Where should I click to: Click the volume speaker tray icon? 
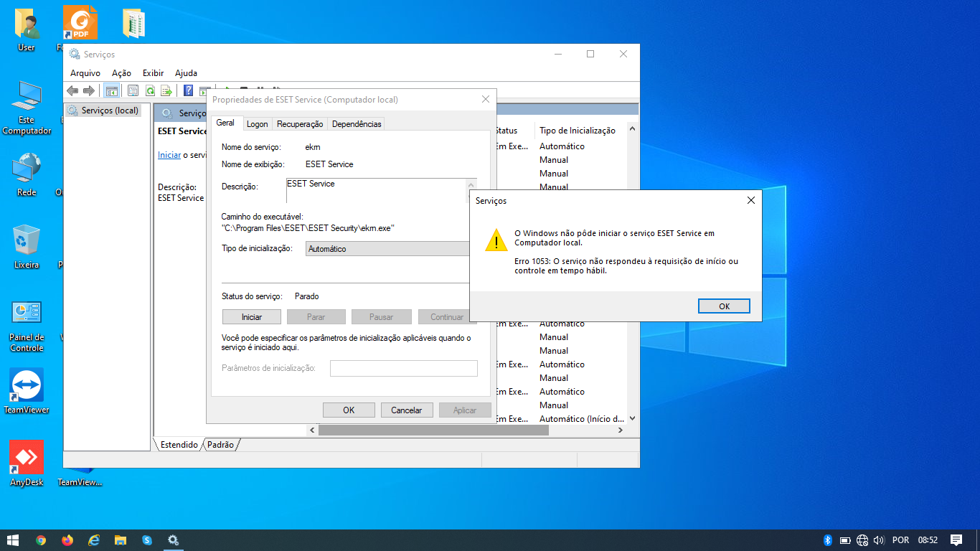[x=879, y=540]
